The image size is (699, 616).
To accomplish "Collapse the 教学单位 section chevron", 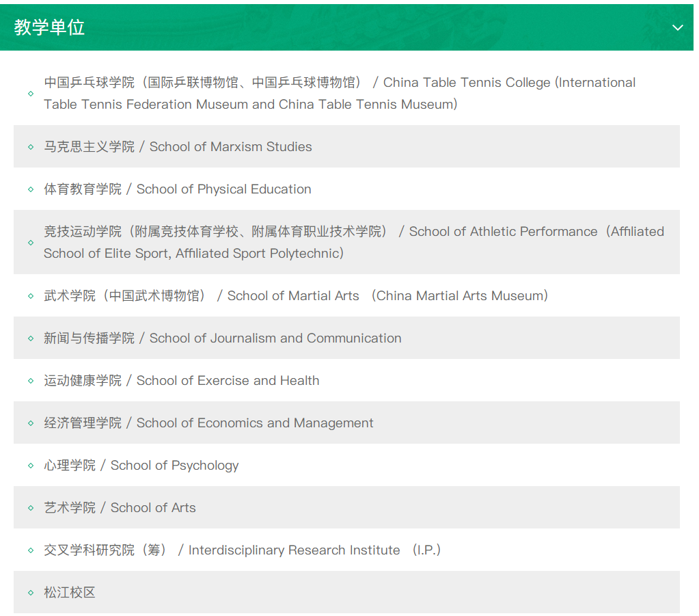I will coord(677,28).
